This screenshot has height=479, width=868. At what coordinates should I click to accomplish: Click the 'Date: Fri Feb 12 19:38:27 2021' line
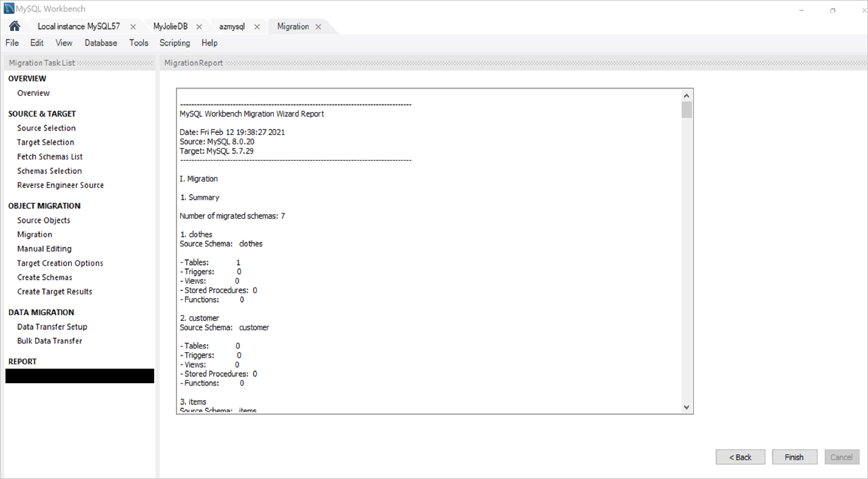coord(232,132)
